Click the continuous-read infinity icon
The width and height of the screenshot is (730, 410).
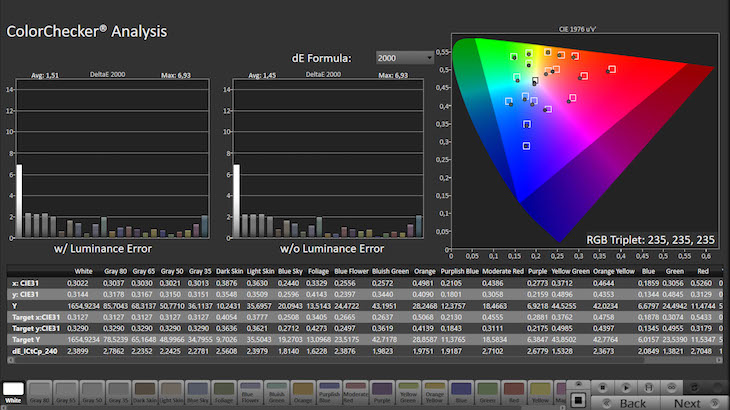(671, 387)
